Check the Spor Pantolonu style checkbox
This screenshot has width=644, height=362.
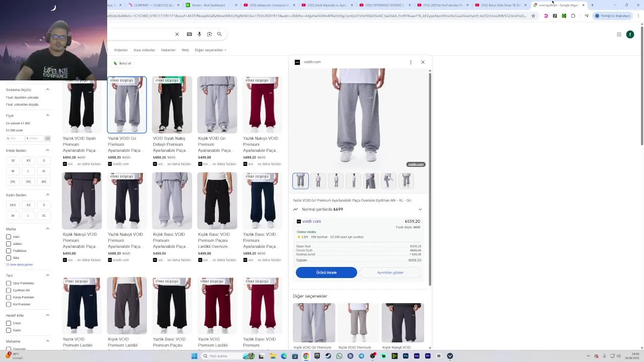(x=9, y=283)
